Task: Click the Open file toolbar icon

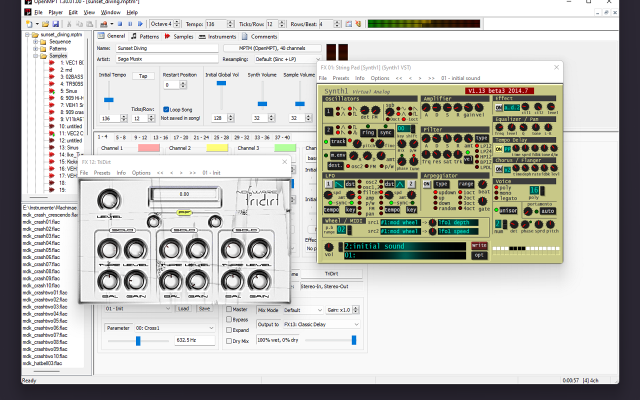Action: point(45,24)
